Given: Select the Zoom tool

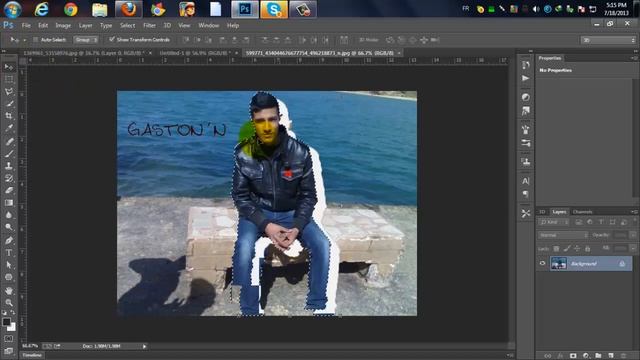Looking at the screenshot, I should [x=9, y=302].
